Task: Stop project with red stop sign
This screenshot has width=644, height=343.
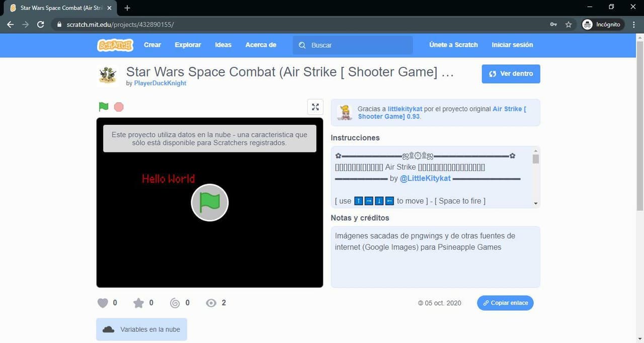Action: pos(119,107)
